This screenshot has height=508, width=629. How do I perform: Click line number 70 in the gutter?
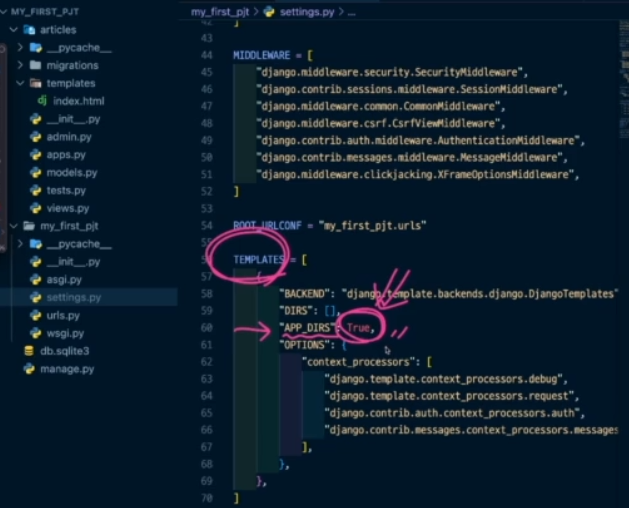click(207, 498)
